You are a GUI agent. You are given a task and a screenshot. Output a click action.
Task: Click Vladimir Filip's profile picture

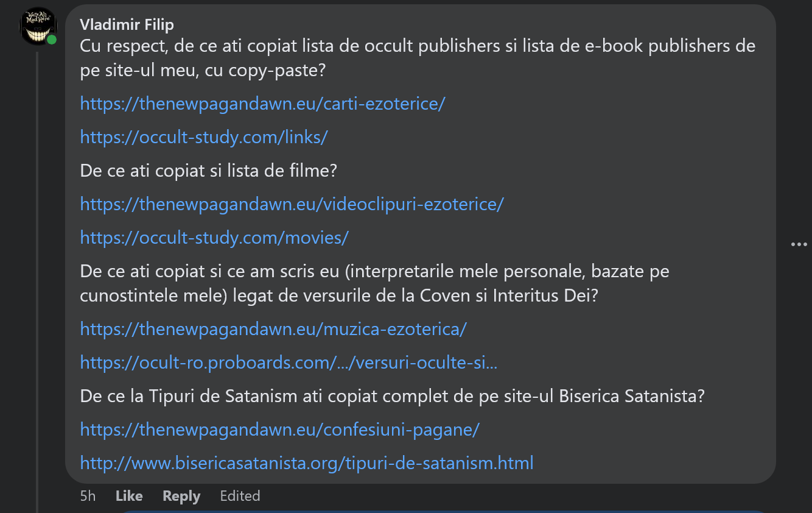point(38,26)
